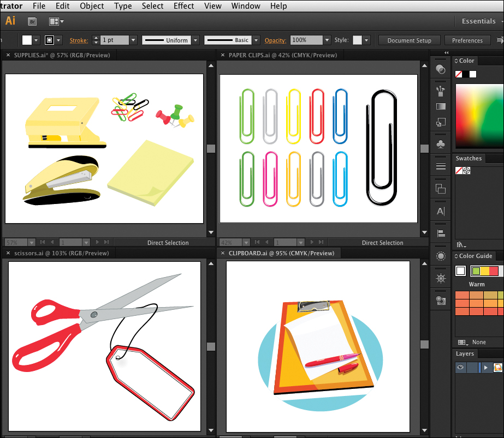Open the Uniform width profile dropdown
Screen dimensions: 504x438
pyautogui.click(x=195, y=40)
